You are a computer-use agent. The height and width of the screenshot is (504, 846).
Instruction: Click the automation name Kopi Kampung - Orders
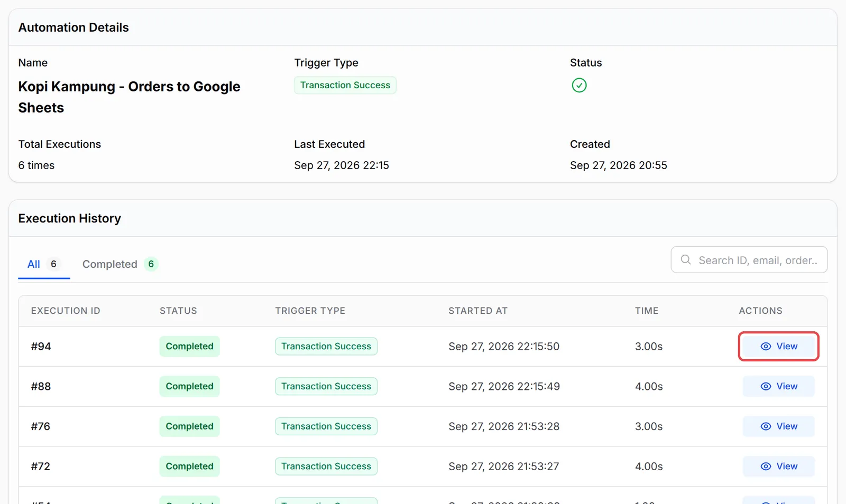click(129, 97)
